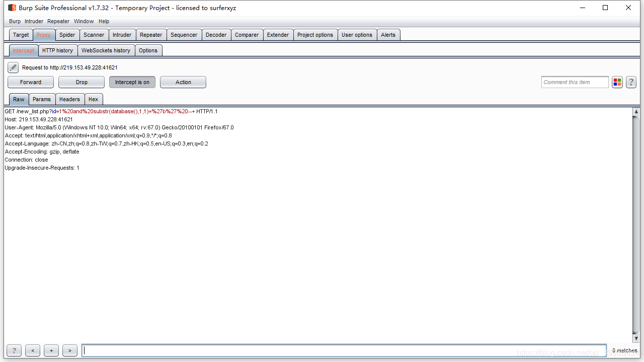Open the Intruder tool tab
The width and height of the screenshot is (644, 362).
point(122,35)
